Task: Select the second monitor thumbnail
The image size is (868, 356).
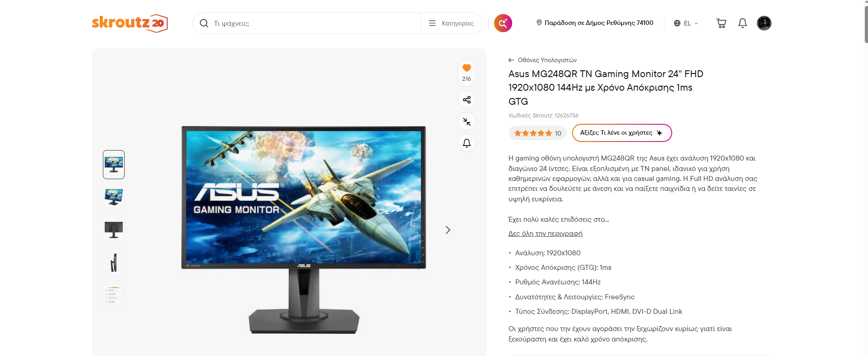Action: click(114, 197)
